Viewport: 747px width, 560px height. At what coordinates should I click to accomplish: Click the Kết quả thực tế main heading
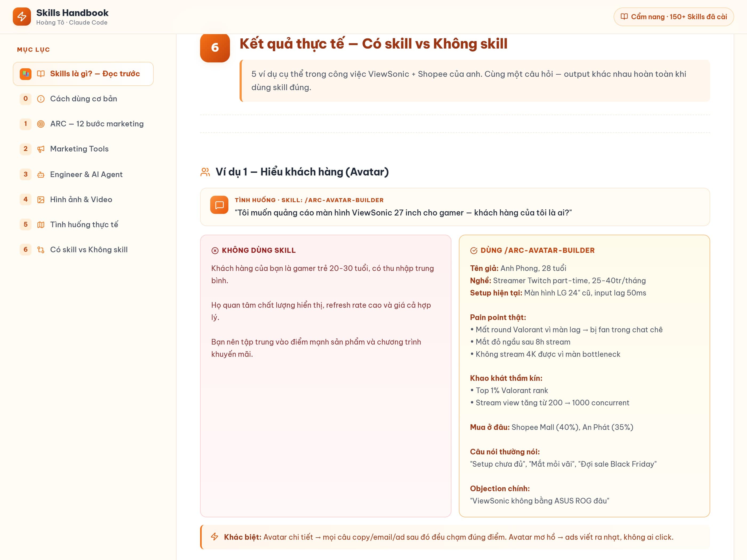tap(373, 44)
